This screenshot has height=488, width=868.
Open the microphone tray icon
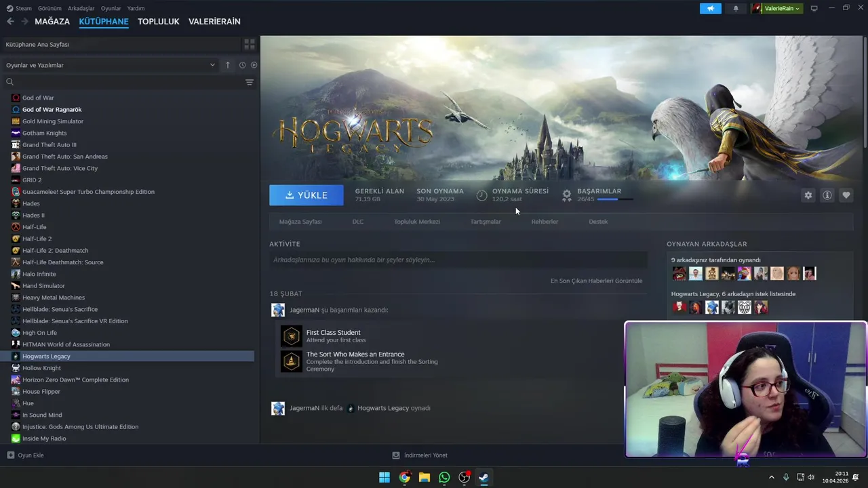(x=786, y=477)
